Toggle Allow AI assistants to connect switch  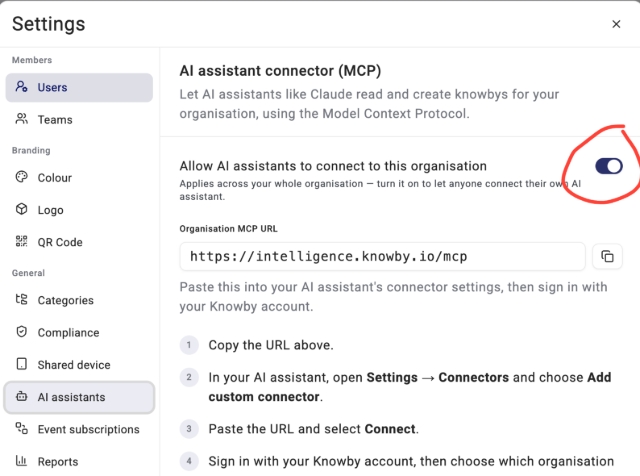tap(609, 166)
